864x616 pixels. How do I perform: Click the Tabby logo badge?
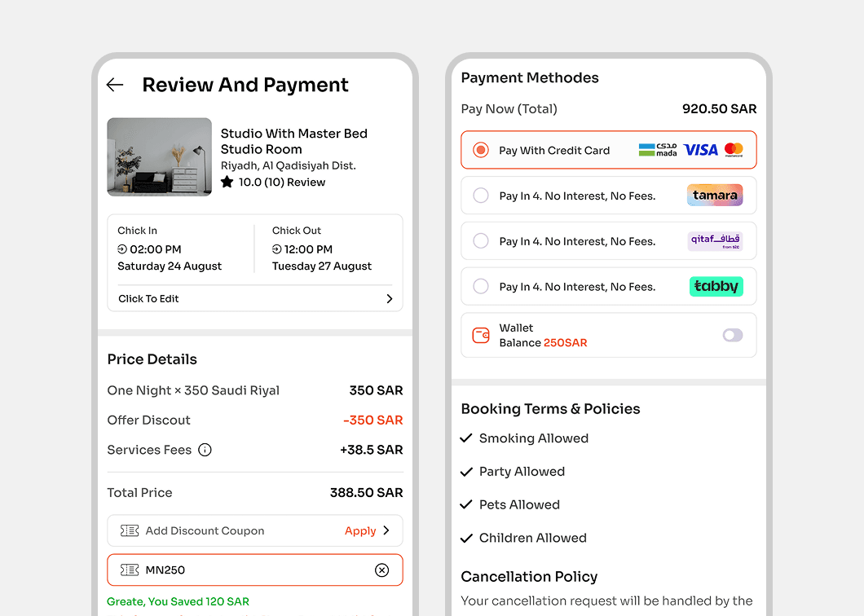[716, 287]
